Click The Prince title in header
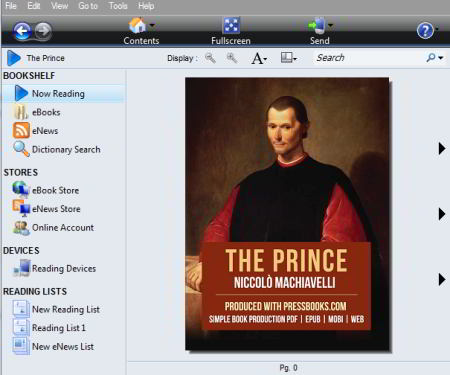The height and width of the screenshot is (375, 450). coord(46,58)
